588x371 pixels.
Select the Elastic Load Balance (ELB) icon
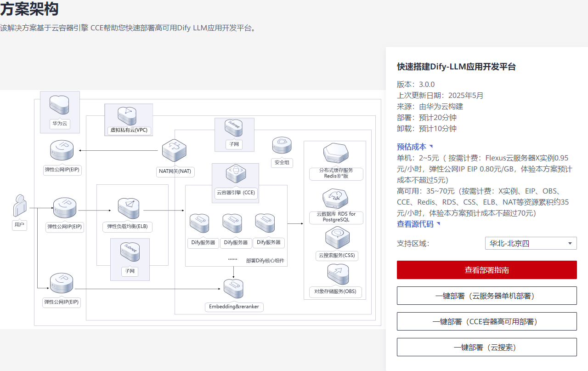(x=129, y=208)
